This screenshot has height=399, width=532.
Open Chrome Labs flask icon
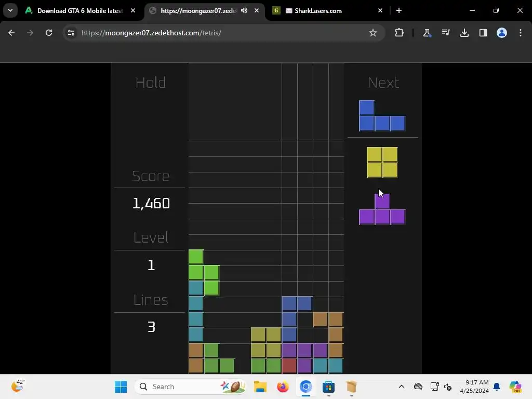[x=427, y=33]
